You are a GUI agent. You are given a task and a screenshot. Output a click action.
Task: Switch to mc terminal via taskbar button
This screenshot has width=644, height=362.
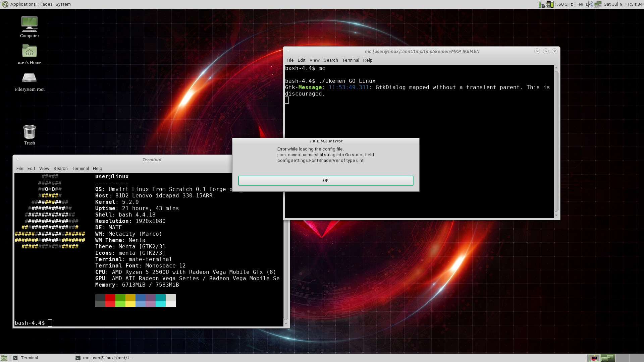coord(104,358)
